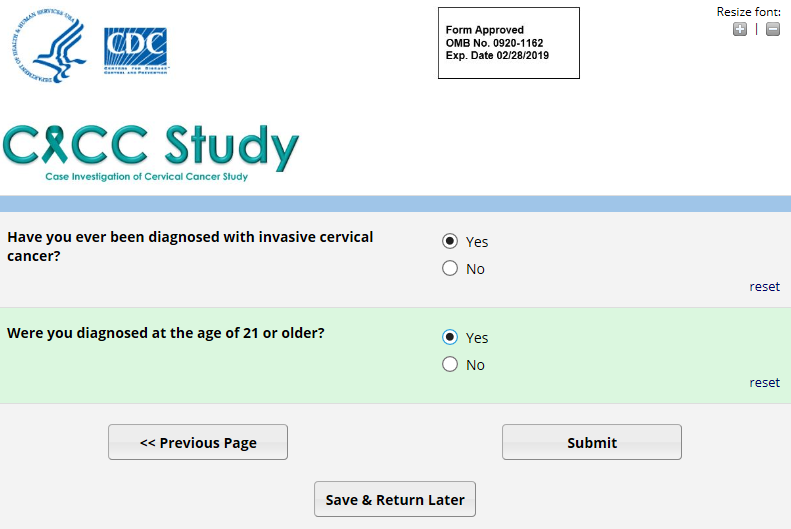The width and height of the screenshot is (791, 529).
Task: Click the Form Approved OMB notice box
Action: [508, 43]
